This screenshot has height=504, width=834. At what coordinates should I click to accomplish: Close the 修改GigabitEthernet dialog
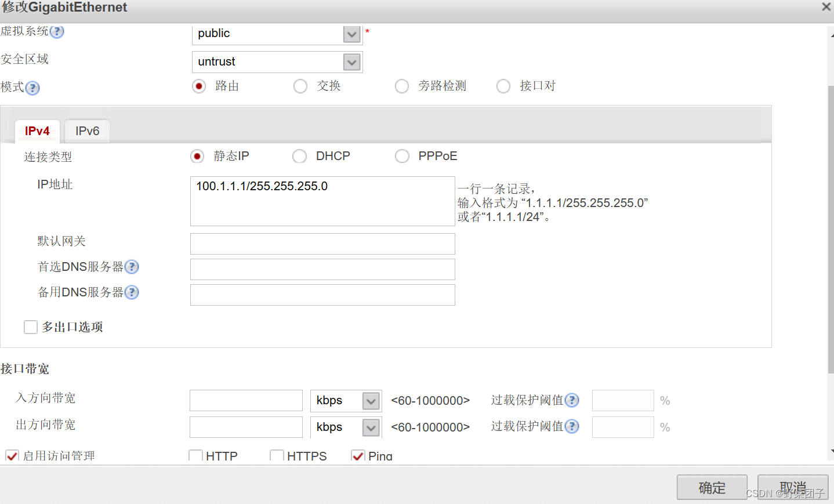point(826,7)
